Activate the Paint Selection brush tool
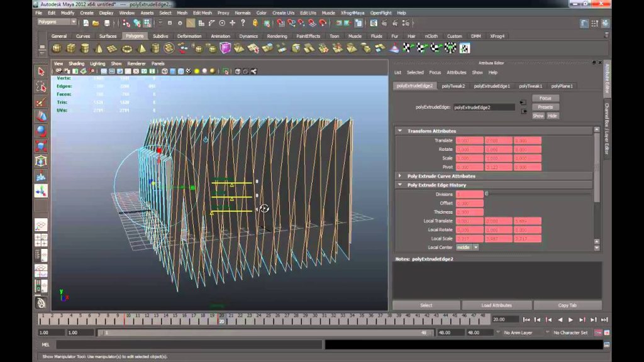Viewport: 644px width, 362px height. (41, 102)
